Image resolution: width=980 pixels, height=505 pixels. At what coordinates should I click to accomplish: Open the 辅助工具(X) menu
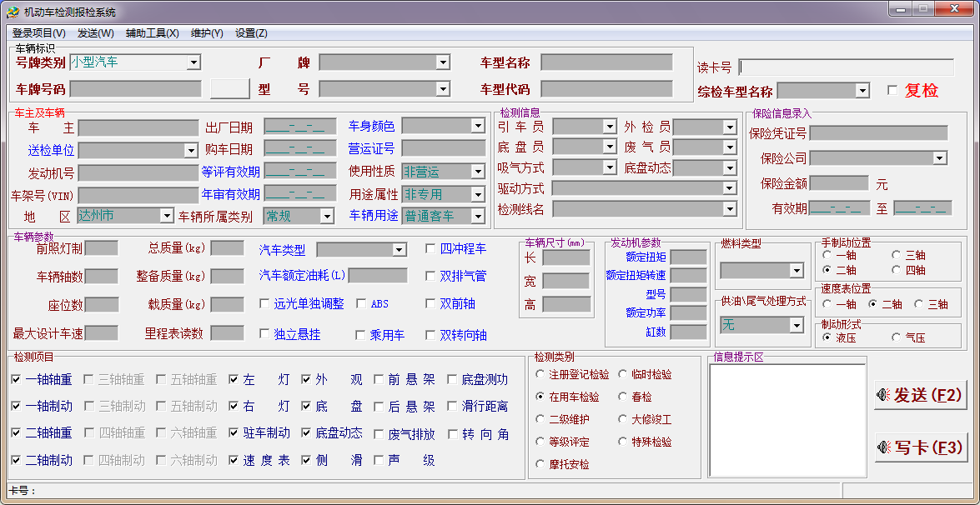[152, 33]
